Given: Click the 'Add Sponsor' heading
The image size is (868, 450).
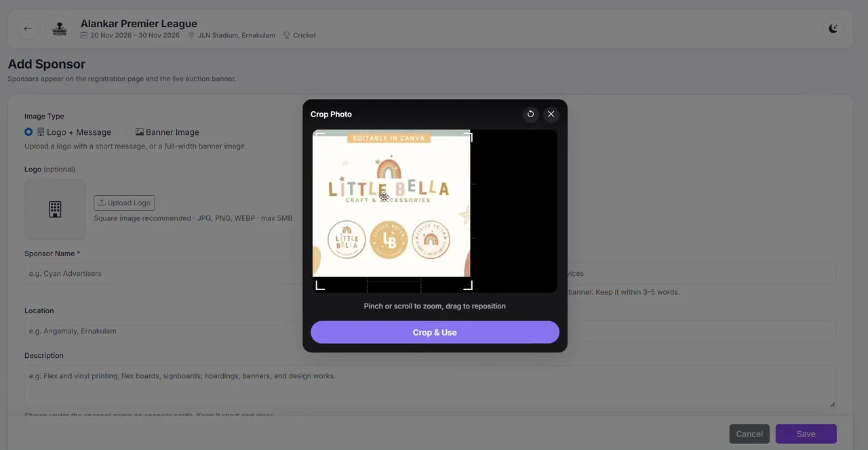Looking at the screenshot, I should click(47, 64).
